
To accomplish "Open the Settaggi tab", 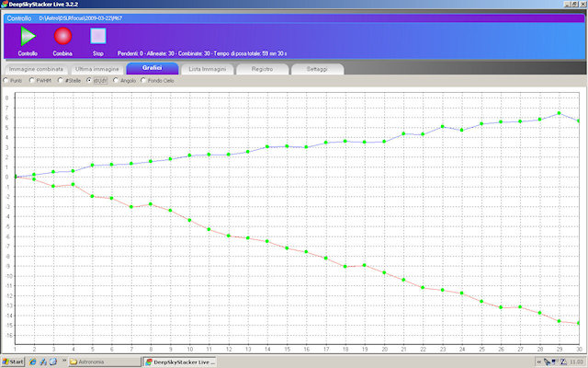I will (x=317, y=69).
